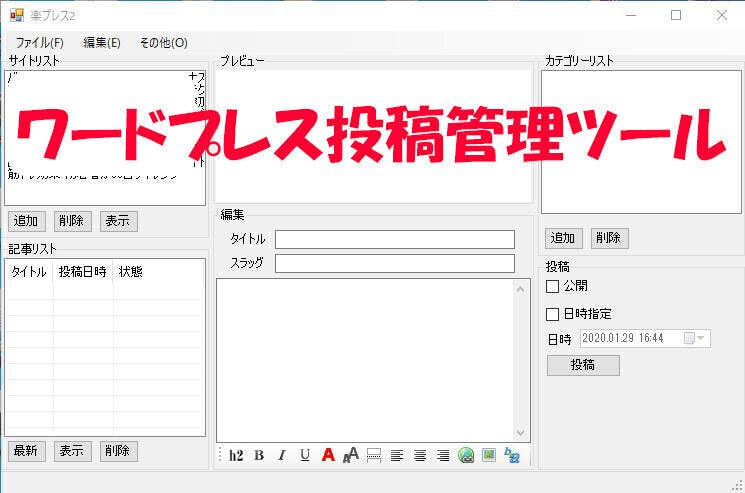Click 削除 under the article list

118,451
